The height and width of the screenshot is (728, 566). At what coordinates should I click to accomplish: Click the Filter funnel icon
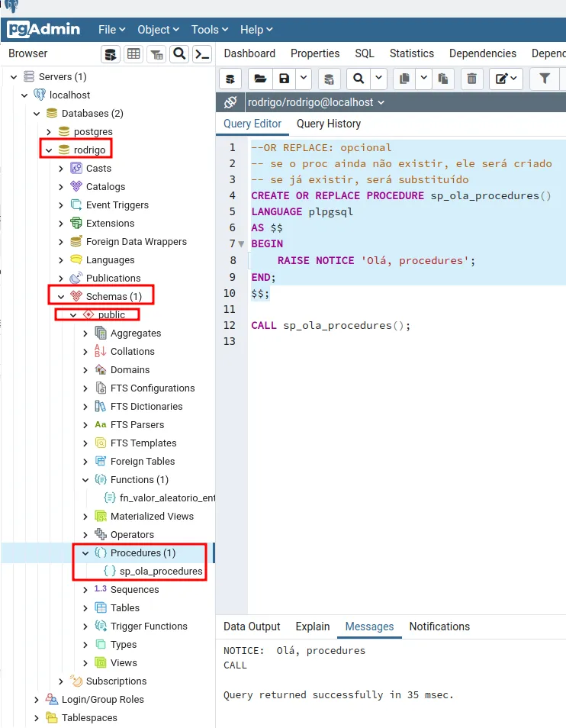[x=545, y=79]
